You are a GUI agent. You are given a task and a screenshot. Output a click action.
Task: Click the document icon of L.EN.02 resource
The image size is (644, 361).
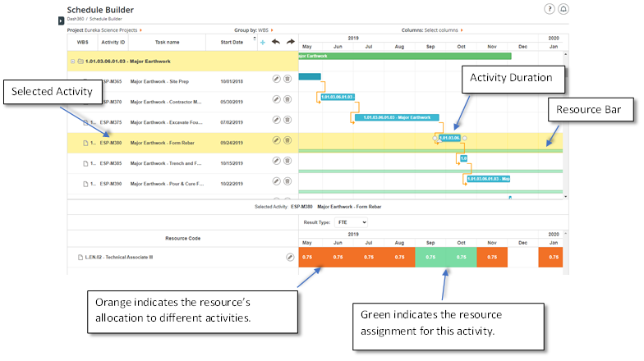coord(80,258)
